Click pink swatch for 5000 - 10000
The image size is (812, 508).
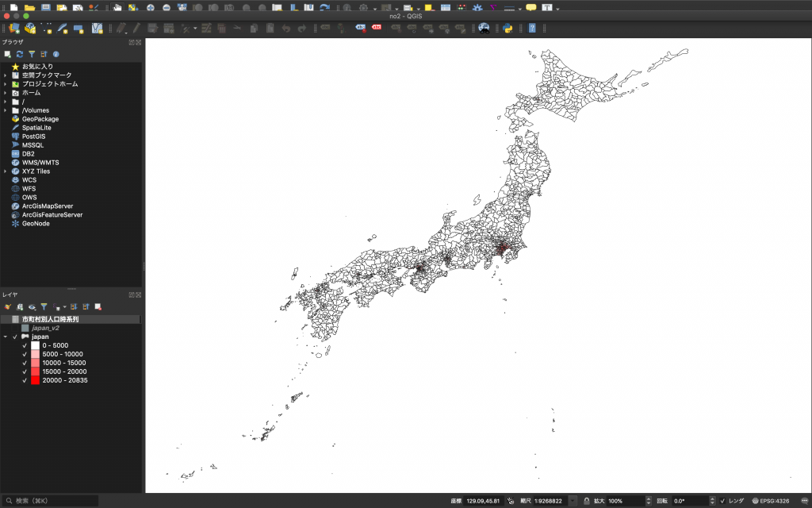[35, 354]
